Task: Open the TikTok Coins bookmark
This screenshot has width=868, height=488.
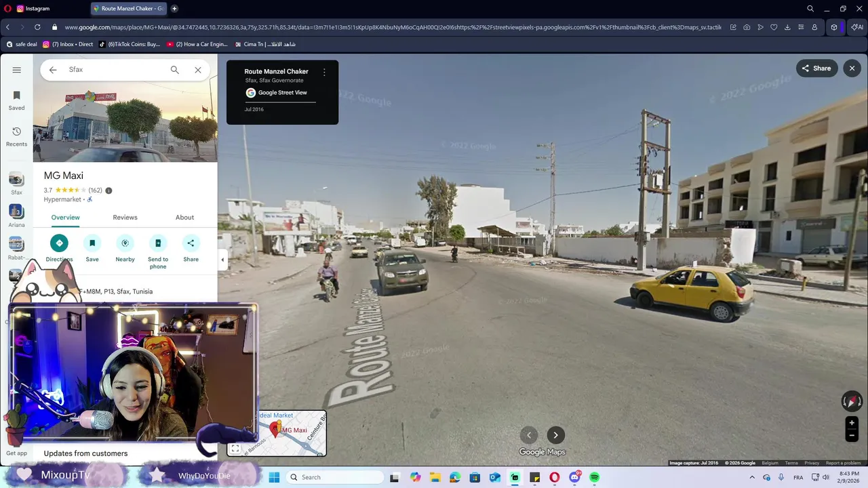Action: (x=129, y=44)
